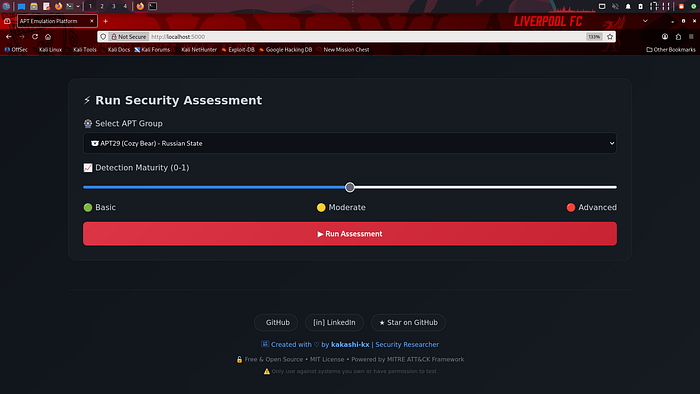The height and width of the screenshot is (394, 700).
Task: Reset the 133% zoom level badge
Action: [x=594, y=37]
